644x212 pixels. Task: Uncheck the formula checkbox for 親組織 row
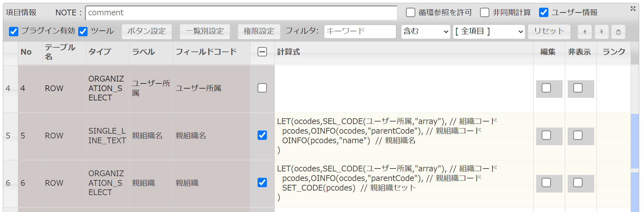(262, 183)
